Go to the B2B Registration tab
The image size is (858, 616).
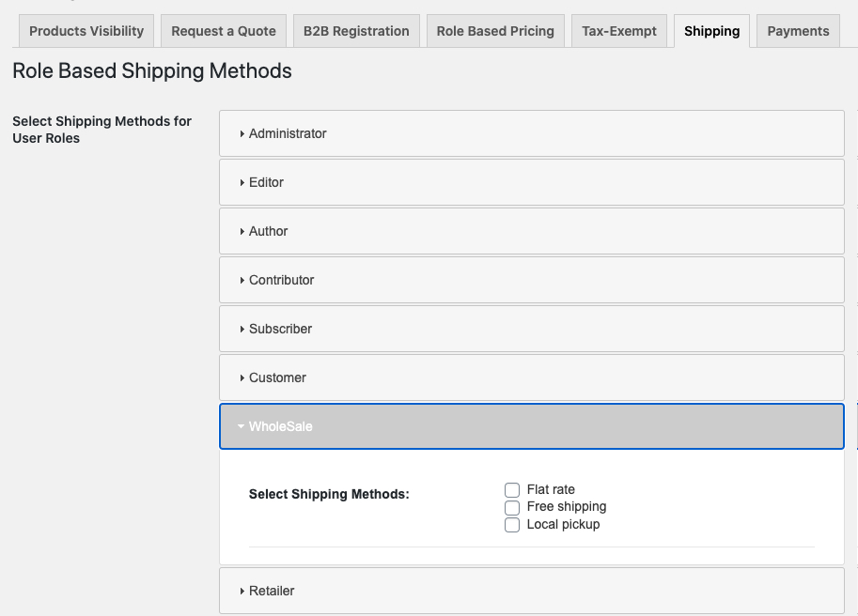pos(355,30)
